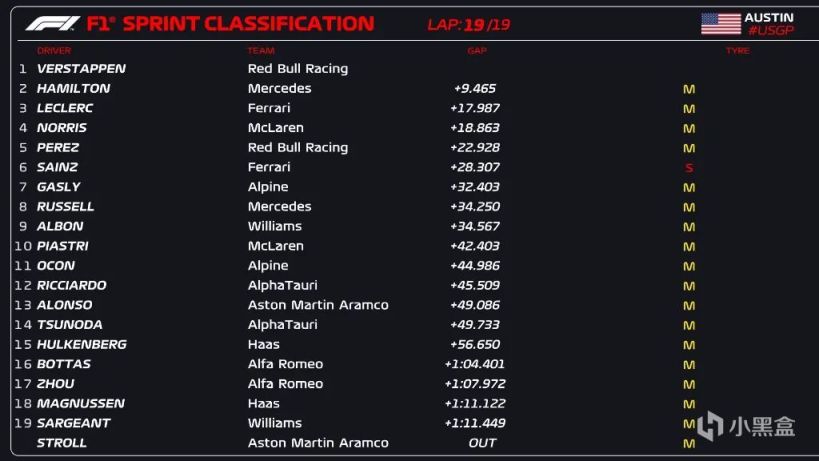Click Bottas gap time +1:04.401
Image resolution: width=819 pixels, height=461 pixels.
(475, 364)
